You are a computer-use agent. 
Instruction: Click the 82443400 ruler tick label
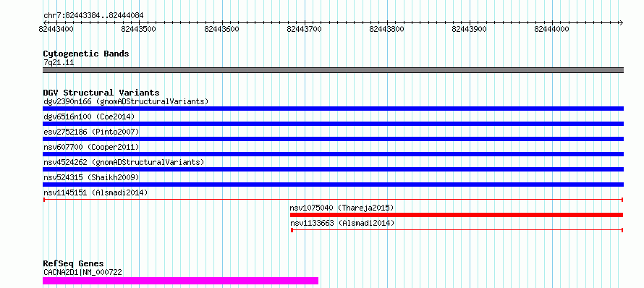(56, 29)
